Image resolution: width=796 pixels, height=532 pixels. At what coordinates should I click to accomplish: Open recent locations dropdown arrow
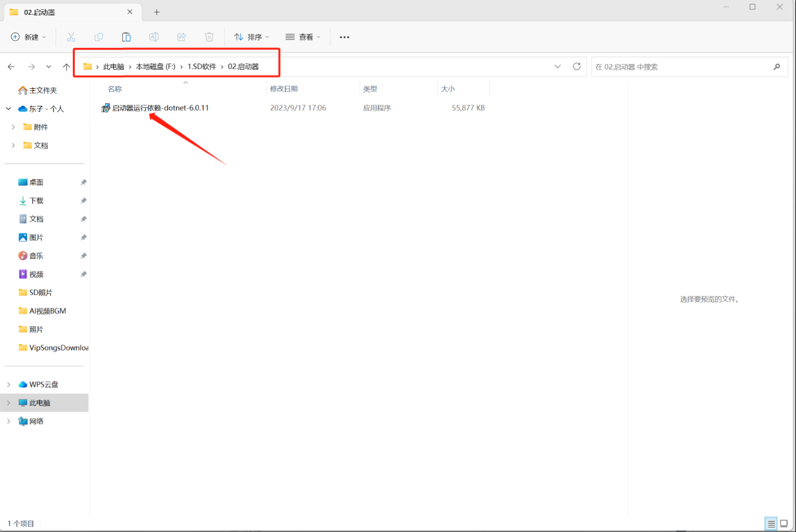tap(49, 67)
